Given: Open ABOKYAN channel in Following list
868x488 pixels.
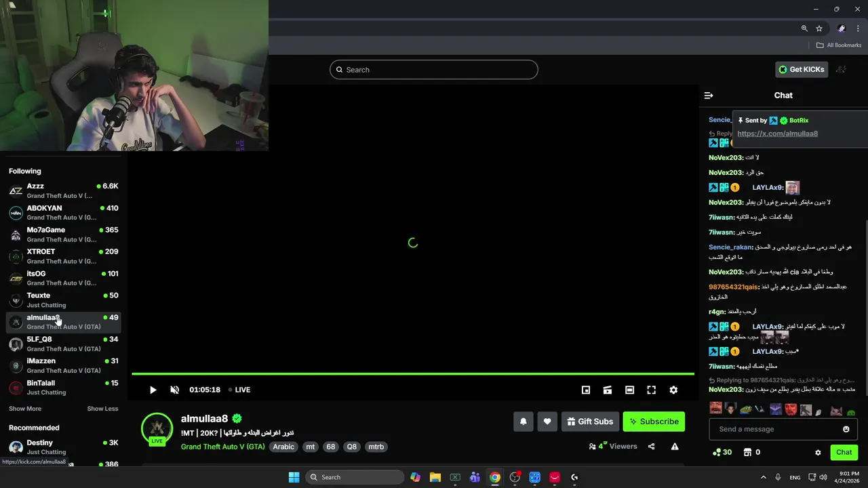Looking at the screenshot, I should pos(64,212).
